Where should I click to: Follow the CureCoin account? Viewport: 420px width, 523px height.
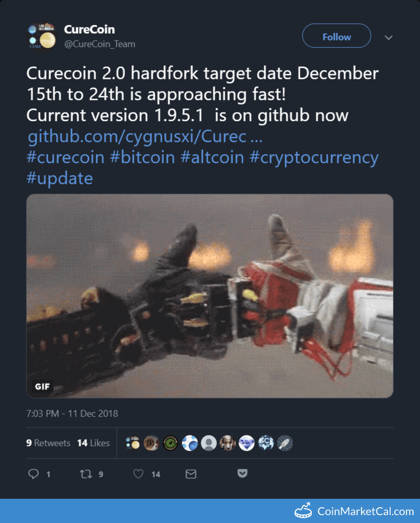coord(337,36)
